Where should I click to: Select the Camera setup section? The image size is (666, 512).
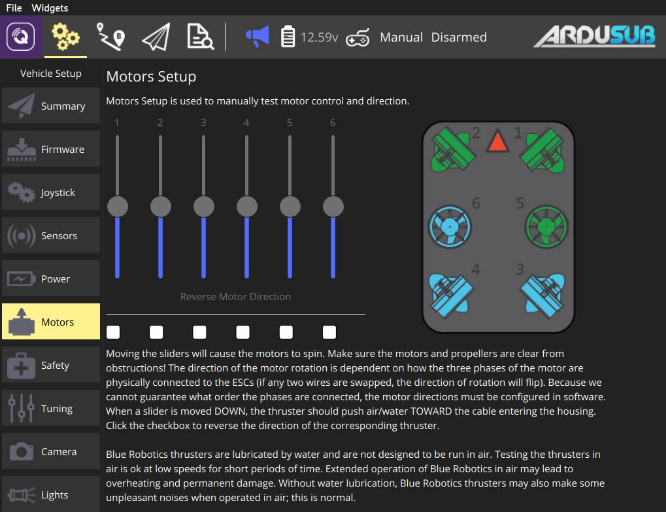[51, 451]
